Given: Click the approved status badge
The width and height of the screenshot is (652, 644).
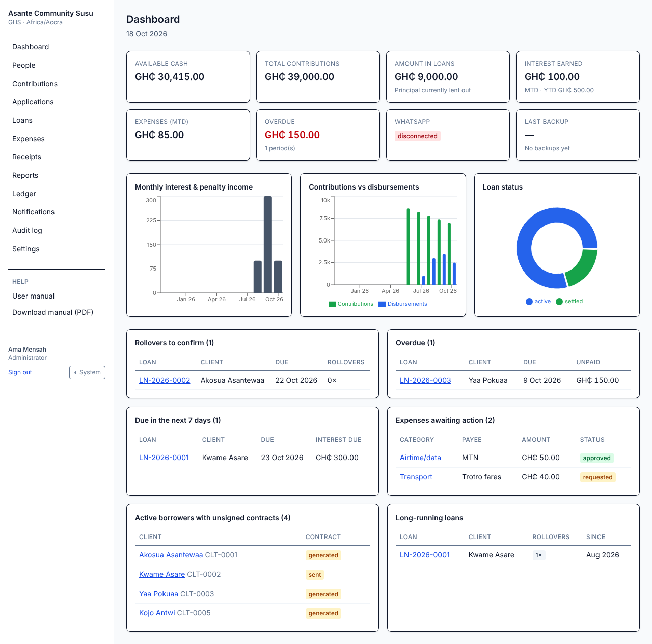Looking at the screenshot, I should [596, 458].
